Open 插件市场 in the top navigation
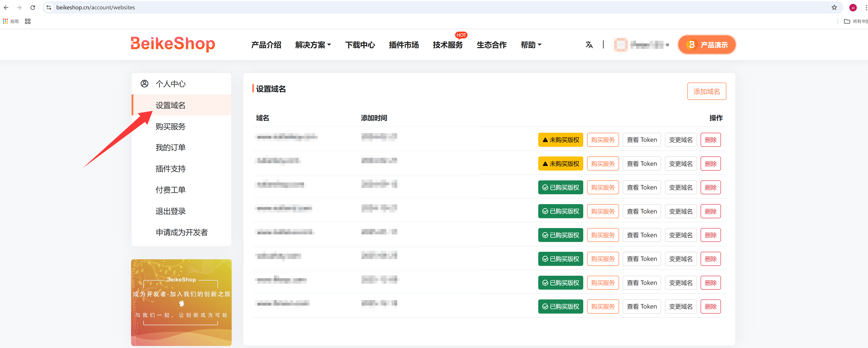Viewport: 868px width, 348px height. click(x=403, y=45)
